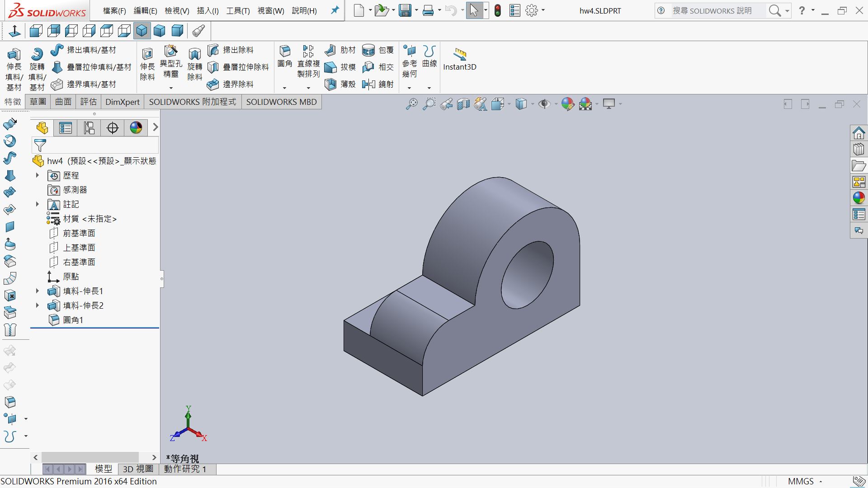Screen dimensions: 868x488
Task: Pin the menu bar with pushpin
Action: click(335, 10)
